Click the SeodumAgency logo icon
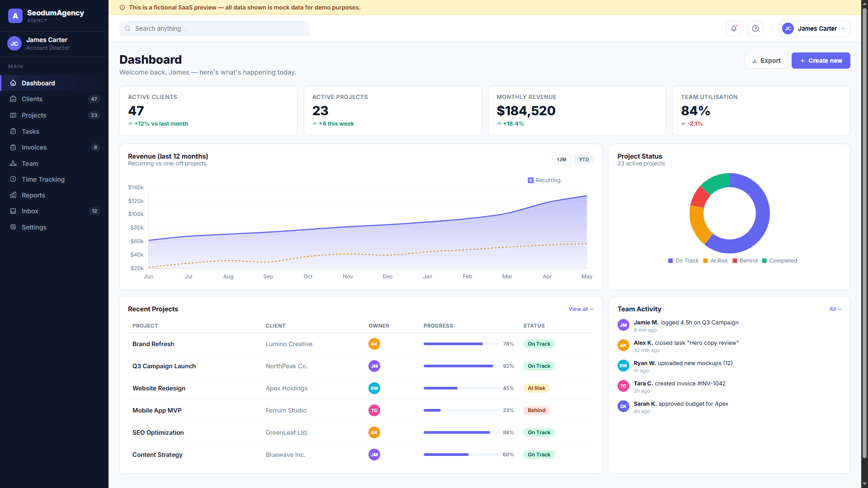Screen dimensions: 868x488 coord(15,16)
